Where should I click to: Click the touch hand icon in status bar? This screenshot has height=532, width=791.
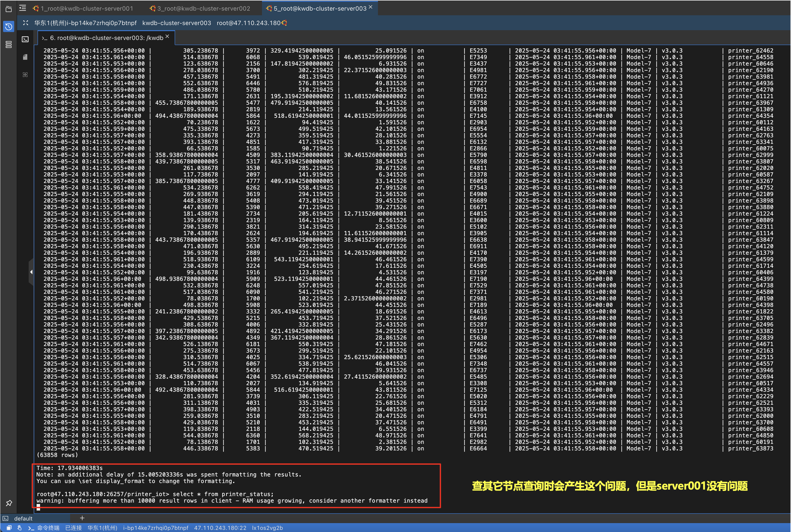(x=20, y=528)
